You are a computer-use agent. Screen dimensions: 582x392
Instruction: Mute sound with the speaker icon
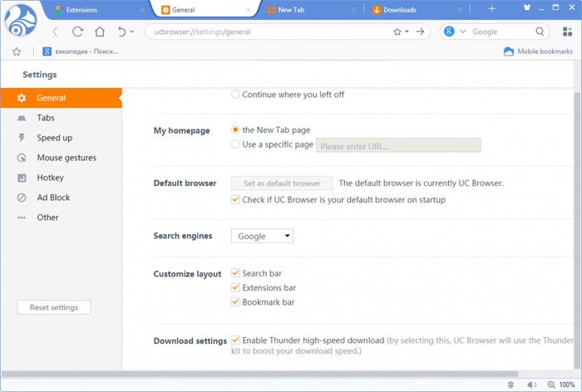[x=531, y=385]
